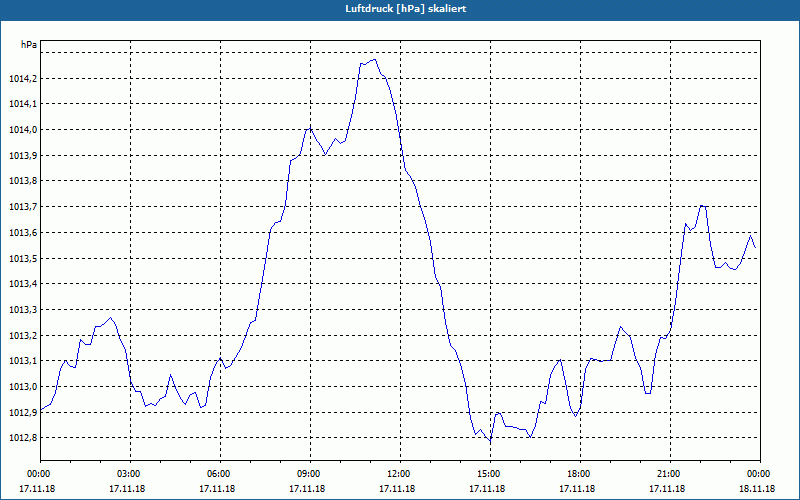800x500 pixels.
Task: Click the chart title 'Luftdruck [hPa] skaliert'
Action: pyautogui.click(x=405, y=9)
